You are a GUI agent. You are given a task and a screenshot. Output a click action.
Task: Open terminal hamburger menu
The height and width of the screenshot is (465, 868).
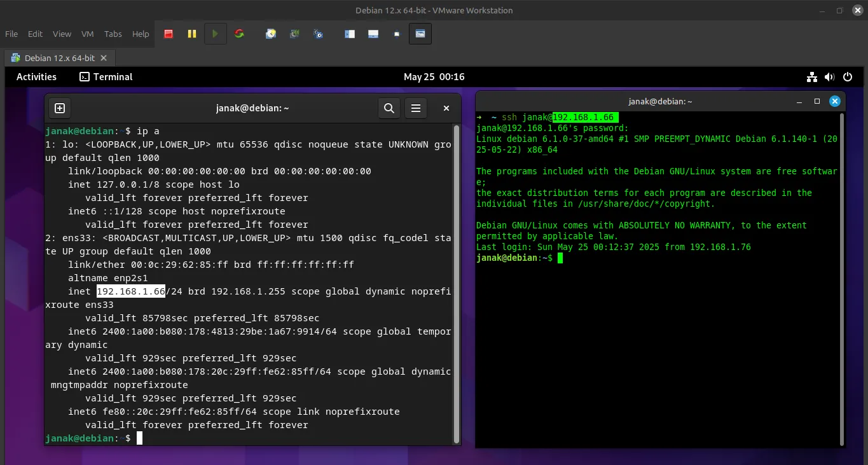[x=416, y=108]
